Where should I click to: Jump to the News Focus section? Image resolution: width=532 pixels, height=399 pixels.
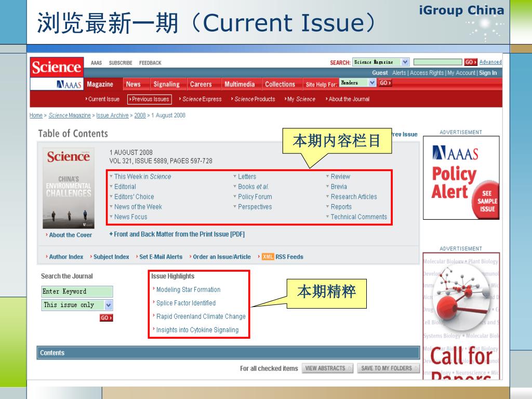click(x=130, y=217)
